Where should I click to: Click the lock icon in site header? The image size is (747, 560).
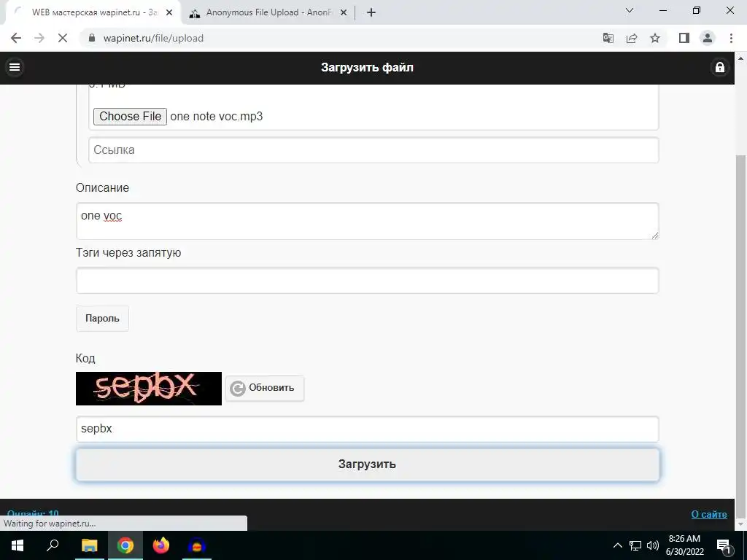click(x=720, y=67)
